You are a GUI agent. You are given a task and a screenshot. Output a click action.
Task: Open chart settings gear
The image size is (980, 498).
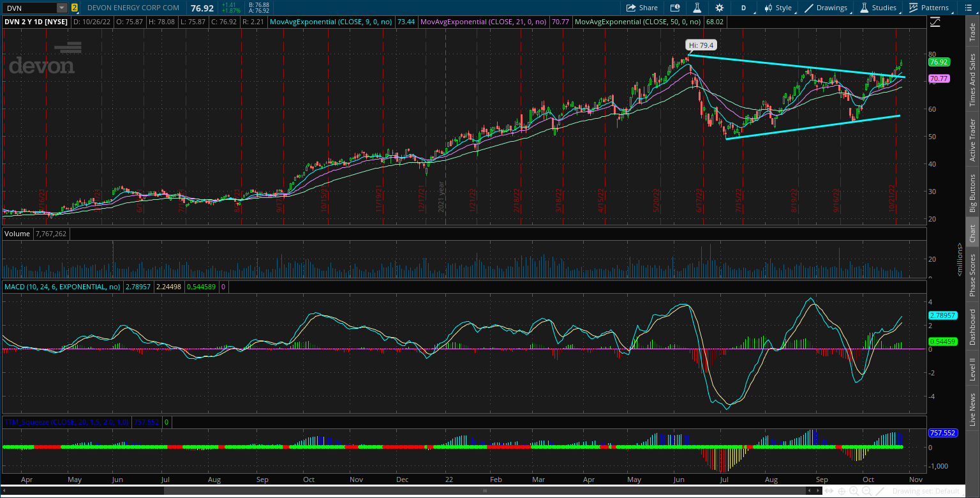(x=720, y=8)
